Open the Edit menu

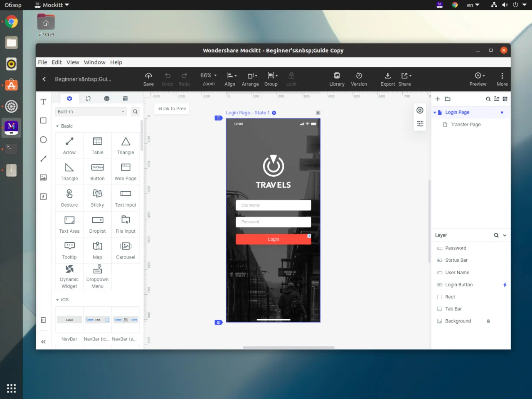pos(57,62)
